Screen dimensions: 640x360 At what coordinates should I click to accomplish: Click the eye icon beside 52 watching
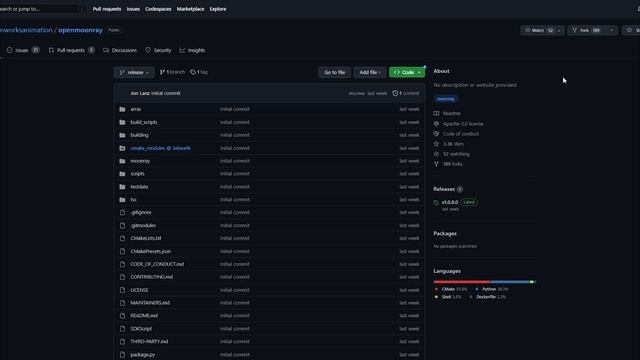436,154
